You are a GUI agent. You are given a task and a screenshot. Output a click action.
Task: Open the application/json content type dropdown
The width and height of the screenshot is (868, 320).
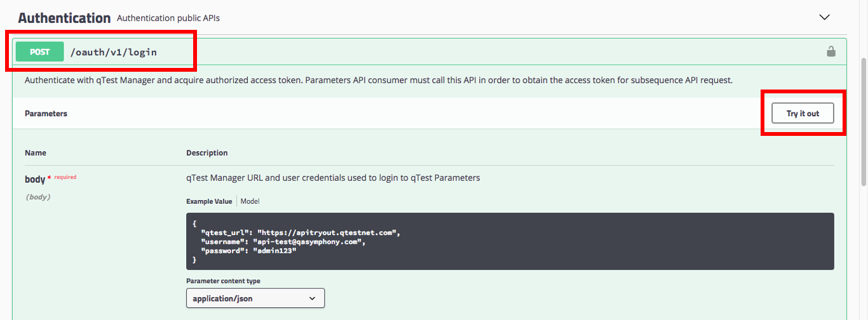[255, 298]
